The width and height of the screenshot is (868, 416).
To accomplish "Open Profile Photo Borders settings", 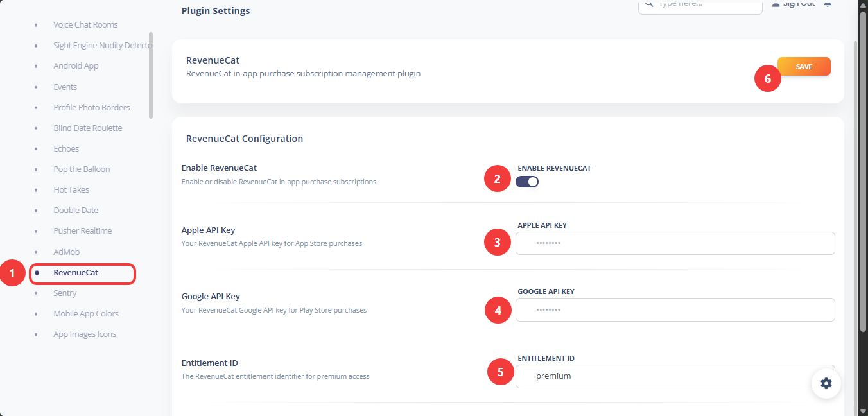I will click(x=91, y=107).
